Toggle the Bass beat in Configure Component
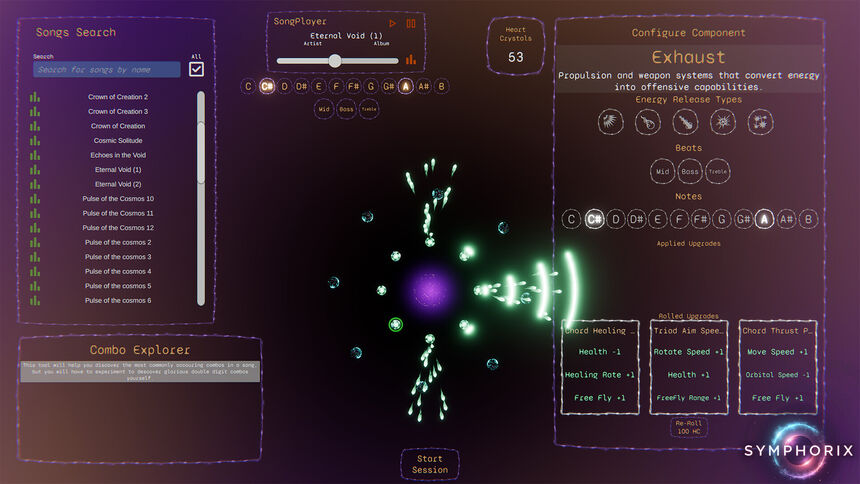This screenshot has height=484, width=860. (x=690, y=172)
